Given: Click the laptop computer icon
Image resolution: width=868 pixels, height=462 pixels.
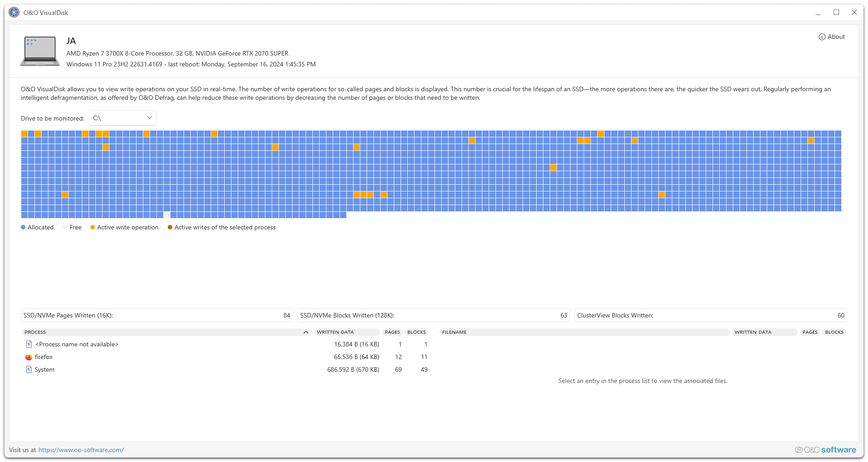Looking at the screenshot, I should click(x=40, y=51).
